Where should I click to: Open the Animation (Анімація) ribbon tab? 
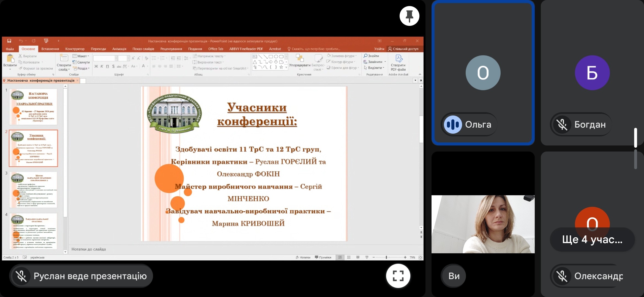coord(119,49)
